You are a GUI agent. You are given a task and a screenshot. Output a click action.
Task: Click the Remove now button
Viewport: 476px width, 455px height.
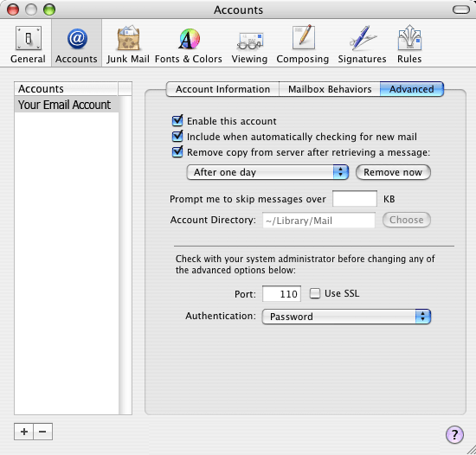pos(393,172)
